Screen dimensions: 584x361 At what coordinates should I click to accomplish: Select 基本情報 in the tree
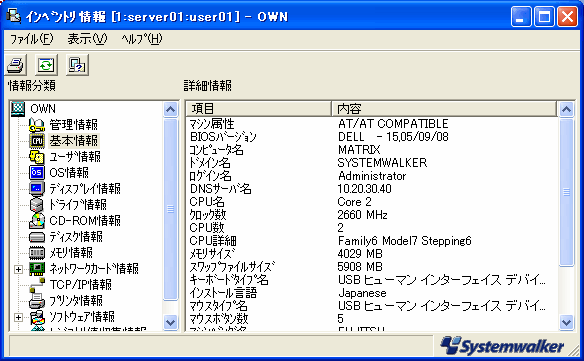click(73, 141)
